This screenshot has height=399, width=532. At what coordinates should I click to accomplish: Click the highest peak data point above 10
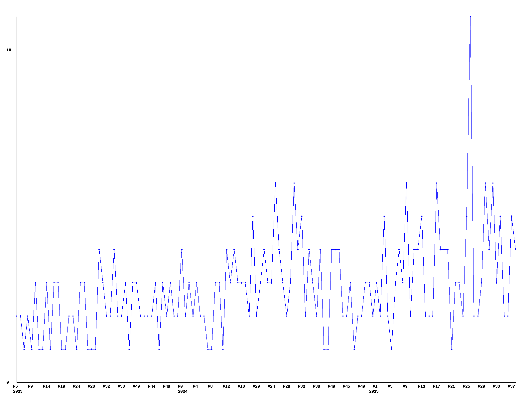(470, 17)
